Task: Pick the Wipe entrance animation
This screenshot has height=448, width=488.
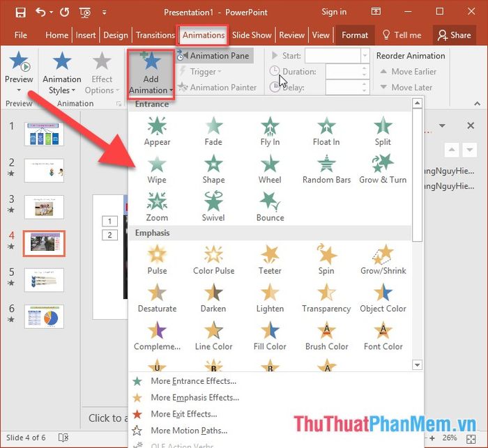Action: point(157,169)
